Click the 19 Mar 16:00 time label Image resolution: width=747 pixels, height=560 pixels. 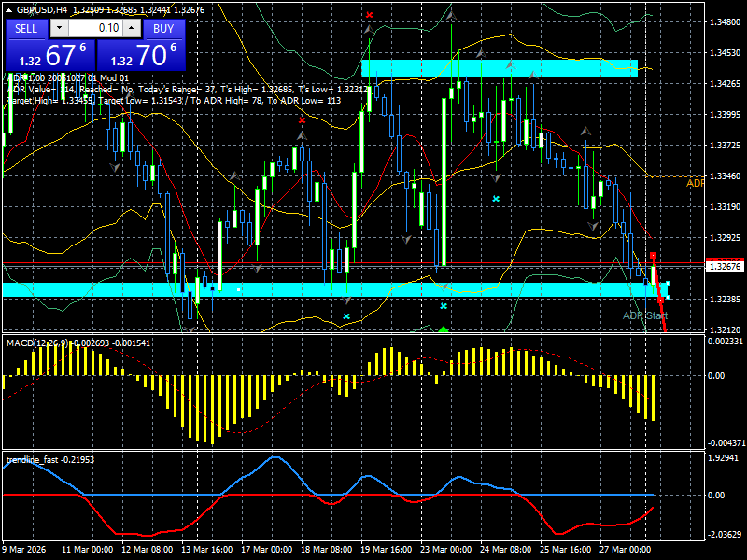386,549
